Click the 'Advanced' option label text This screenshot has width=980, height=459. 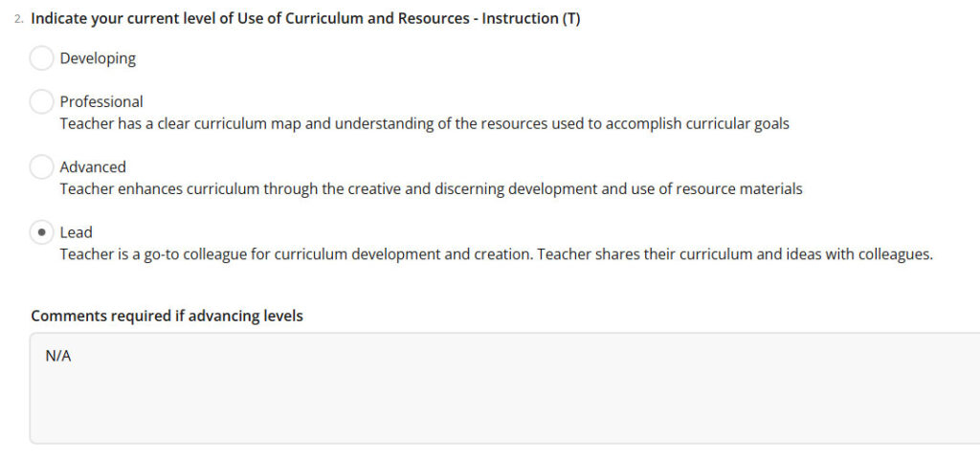pos(93,167)
